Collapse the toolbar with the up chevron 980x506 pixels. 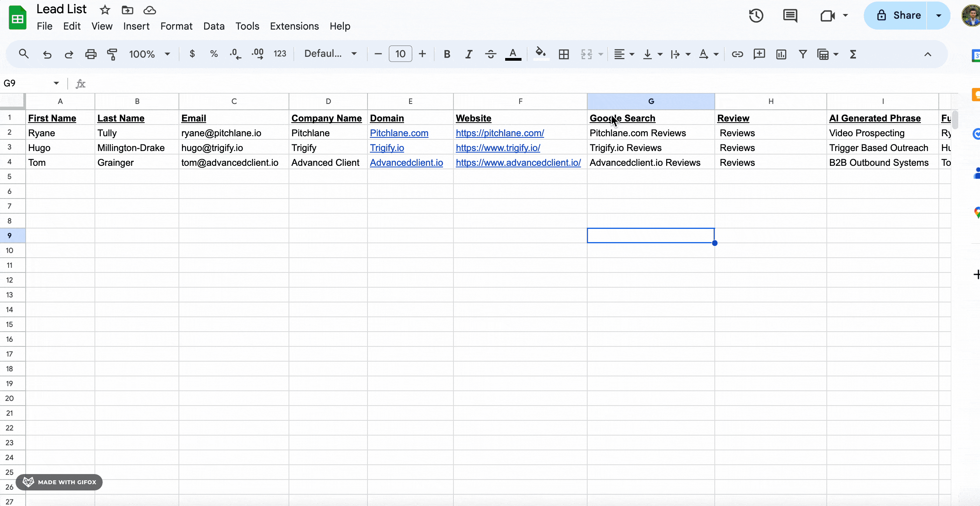click(928, 54)
